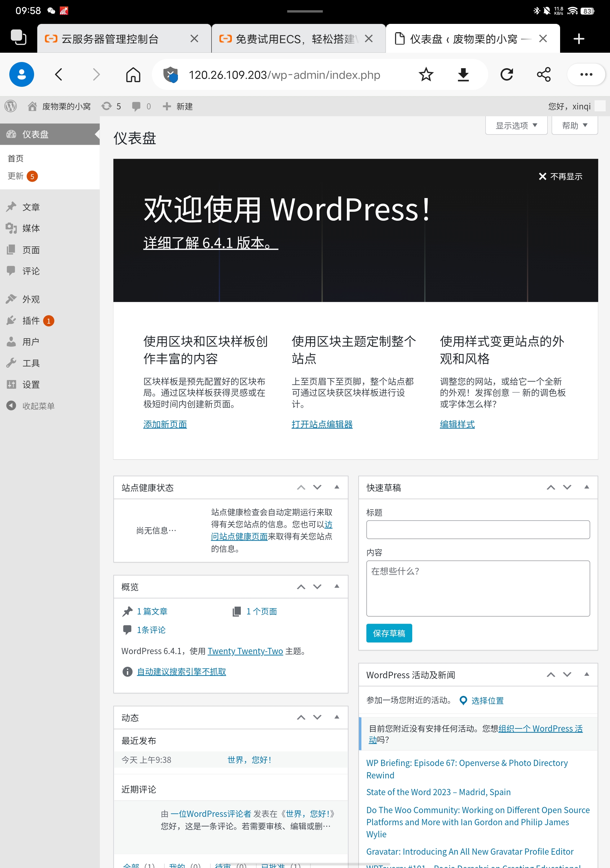Screen dimensions: 610x868
Task: Move 站点健康状态 panel up
Action: tap(301, 487)
